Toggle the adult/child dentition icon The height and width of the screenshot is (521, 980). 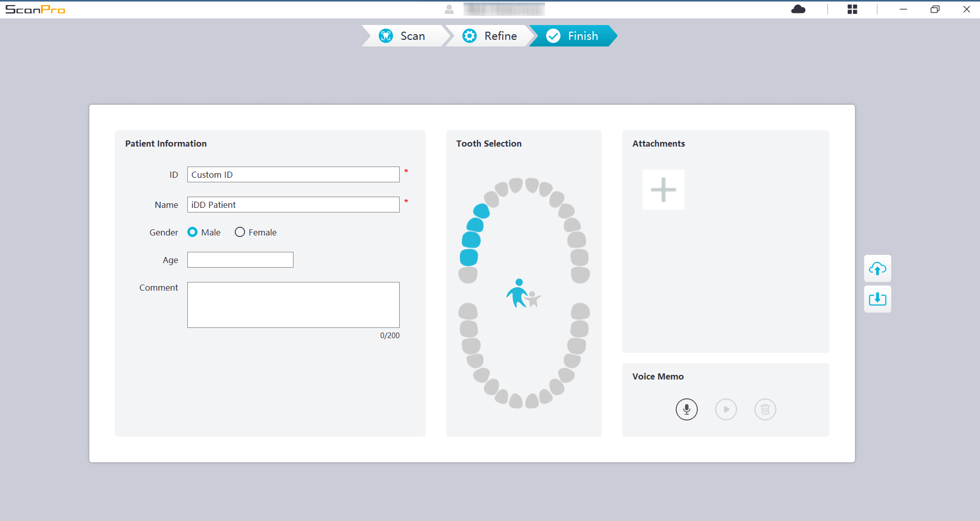click(x=523, y=294)
